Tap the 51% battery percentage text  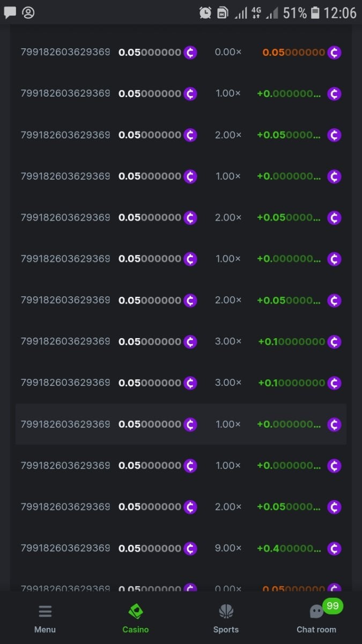pos(294,13)
